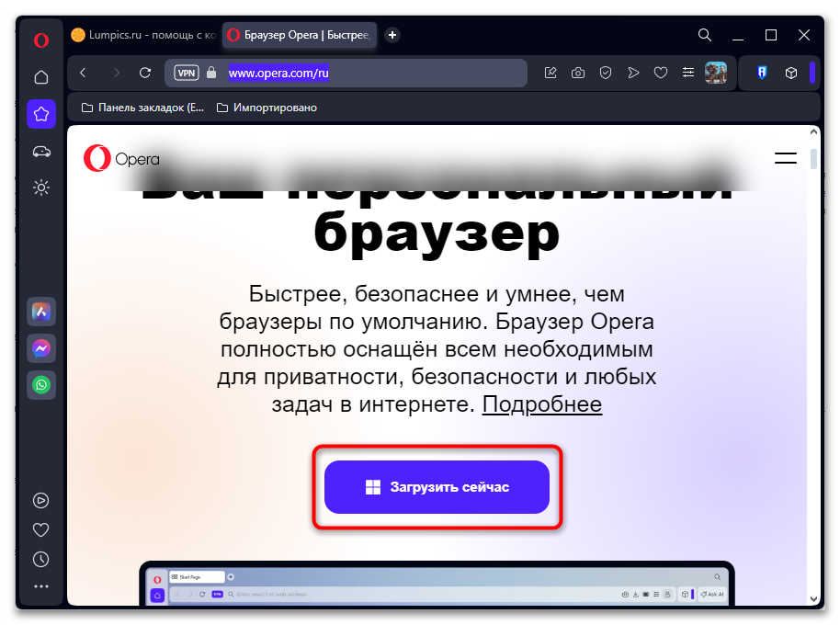Click the site security padlock icon
The height and width of the screenshot is (625, 840).
211,73
